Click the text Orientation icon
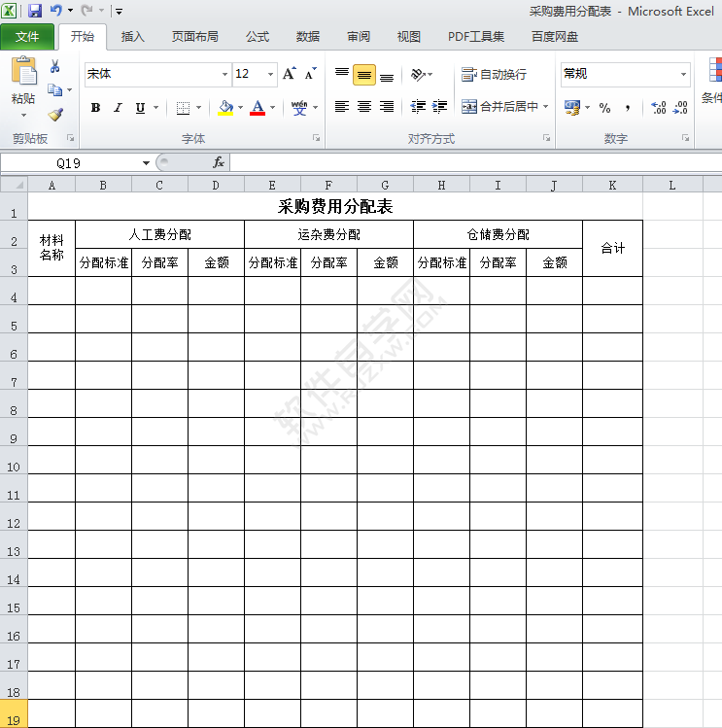 coord(418,74)
